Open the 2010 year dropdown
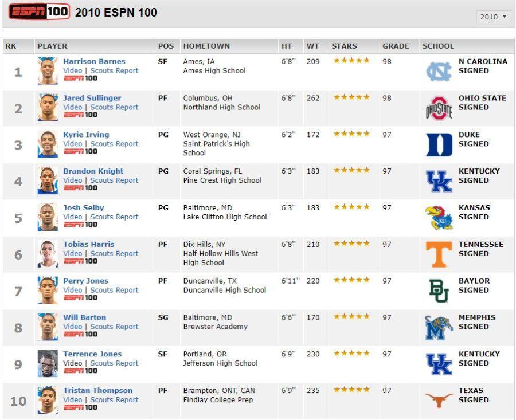Image resolution: width=516 pixels, height=420 pixels. 493,17
